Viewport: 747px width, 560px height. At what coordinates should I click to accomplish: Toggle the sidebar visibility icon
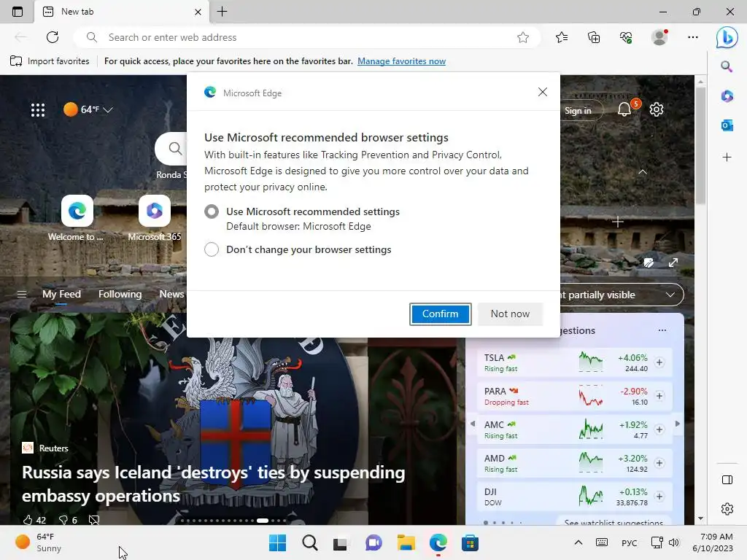pyautogui.click(x=727, y=480)
